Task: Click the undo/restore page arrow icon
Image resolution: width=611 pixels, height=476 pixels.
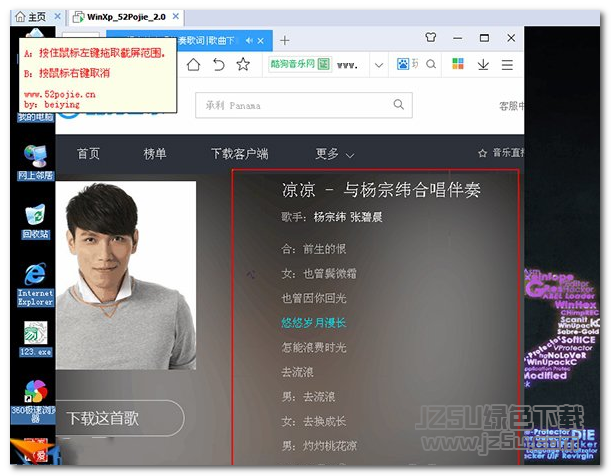Action: 219,64
